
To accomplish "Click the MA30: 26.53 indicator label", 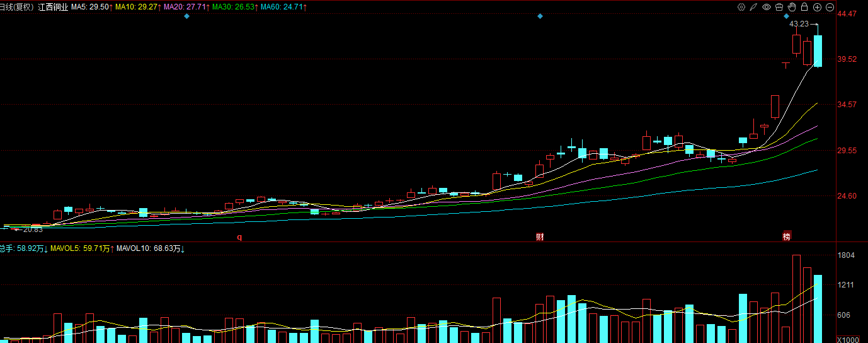I will (236, 7).
